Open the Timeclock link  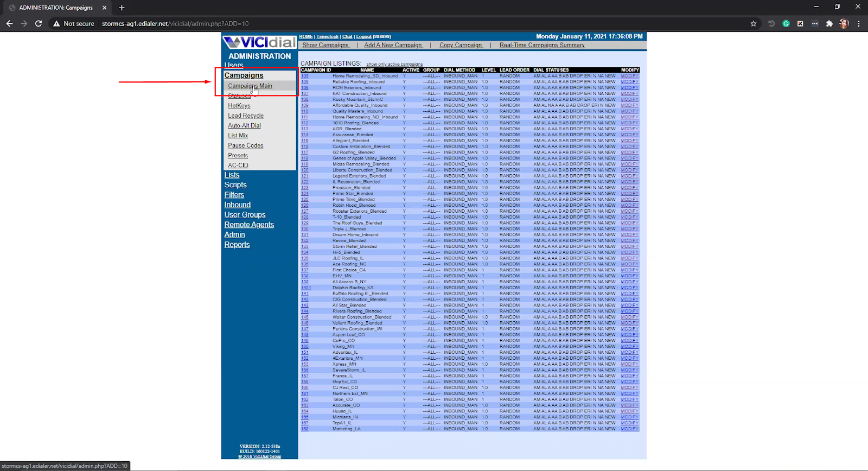pos(328,36)
